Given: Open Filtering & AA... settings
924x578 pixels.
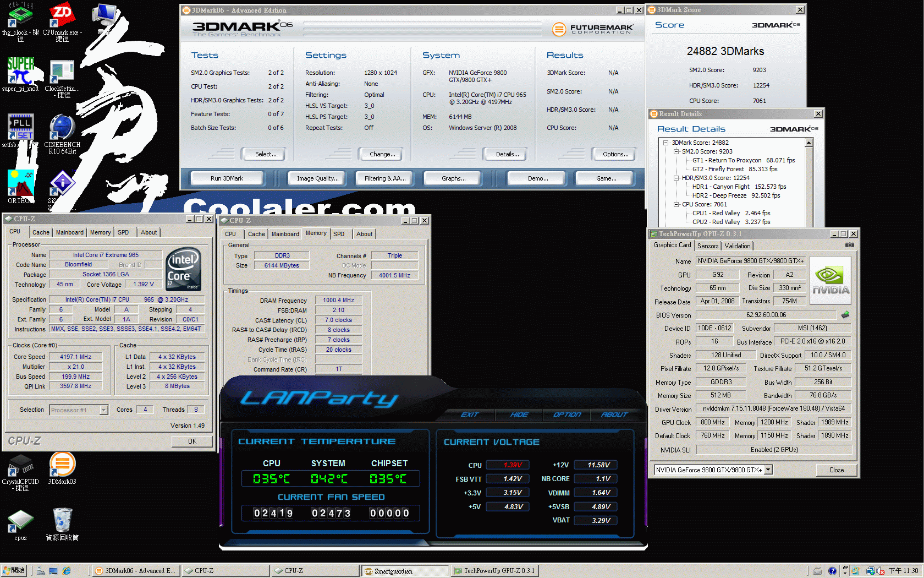Looking at the screenshot, I should [385, 178].
